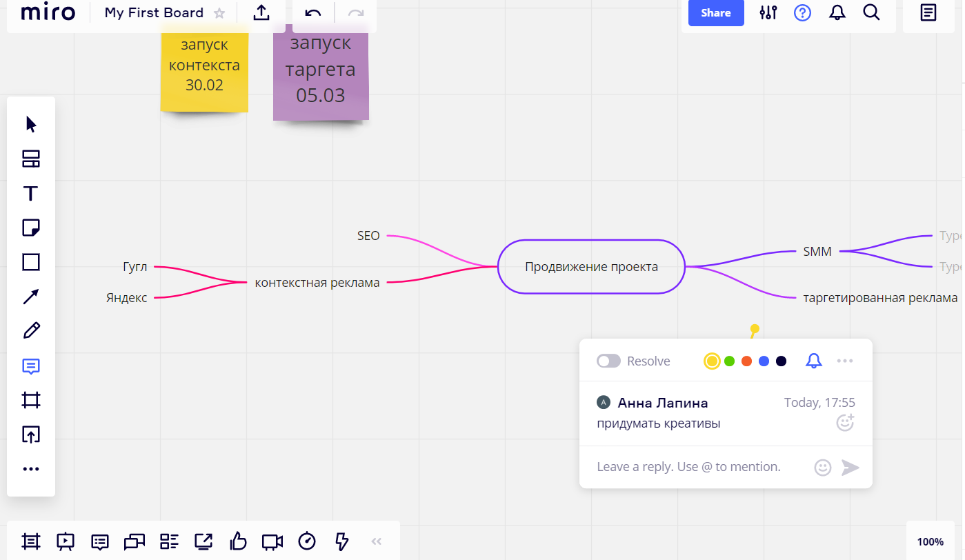Redo the last action
Image resolution: width=965 pixels, height=560 pixels.
point(356,13)
